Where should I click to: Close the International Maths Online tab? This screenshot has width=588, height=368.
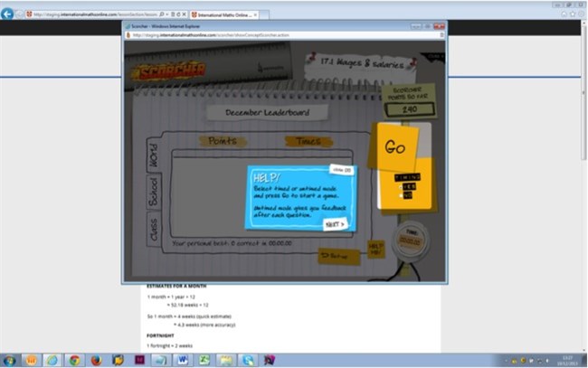coord(255,15)
